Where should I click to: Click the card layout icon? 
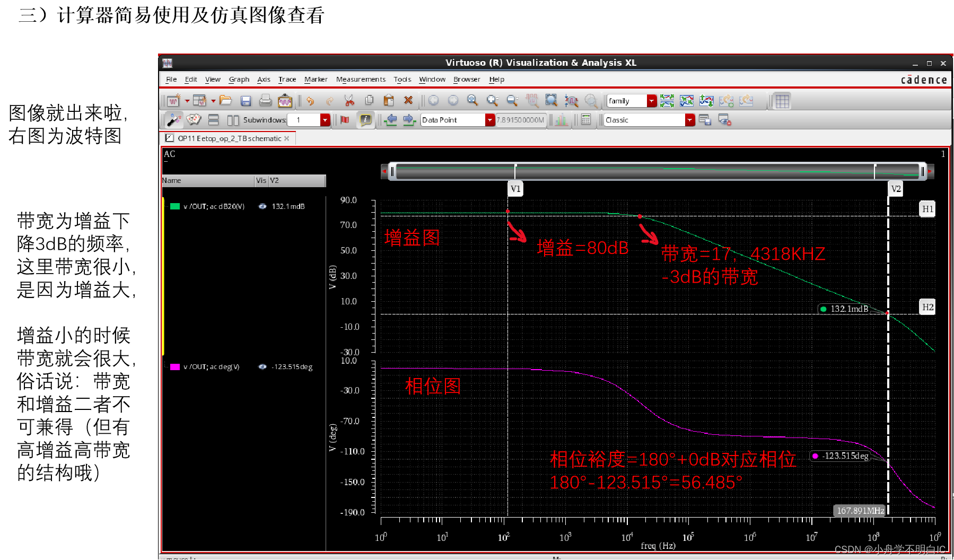pos(194,120)
